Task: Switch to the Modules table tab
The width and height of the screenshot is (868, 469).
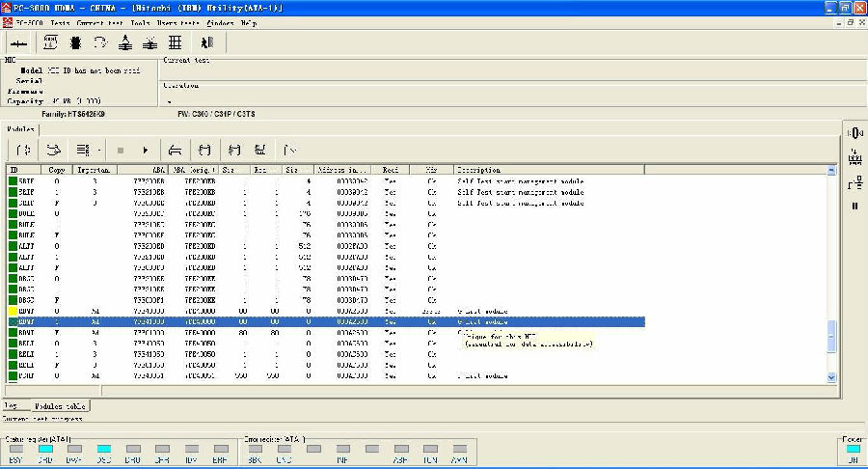Action: (60, 406)
